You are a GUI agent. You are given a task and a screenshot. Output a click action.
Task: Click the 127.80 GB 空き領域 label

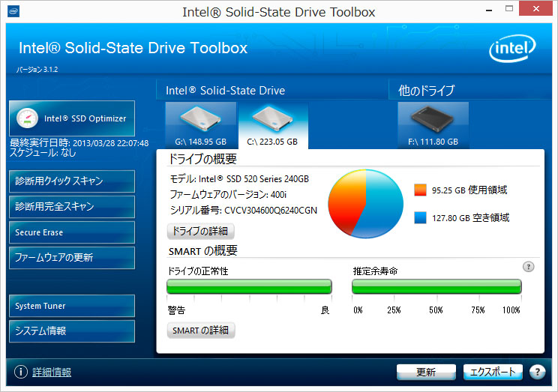470,217
